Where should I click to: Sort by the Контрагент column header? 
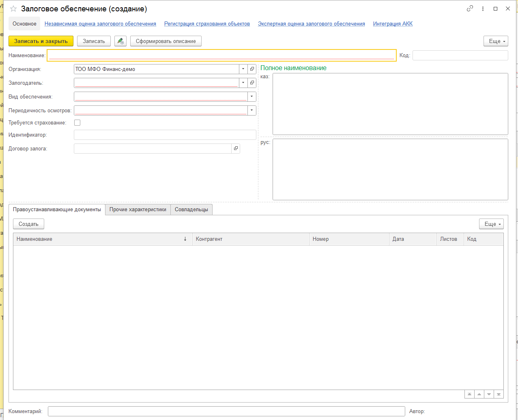pyautogui.click(x=251, y=239)
